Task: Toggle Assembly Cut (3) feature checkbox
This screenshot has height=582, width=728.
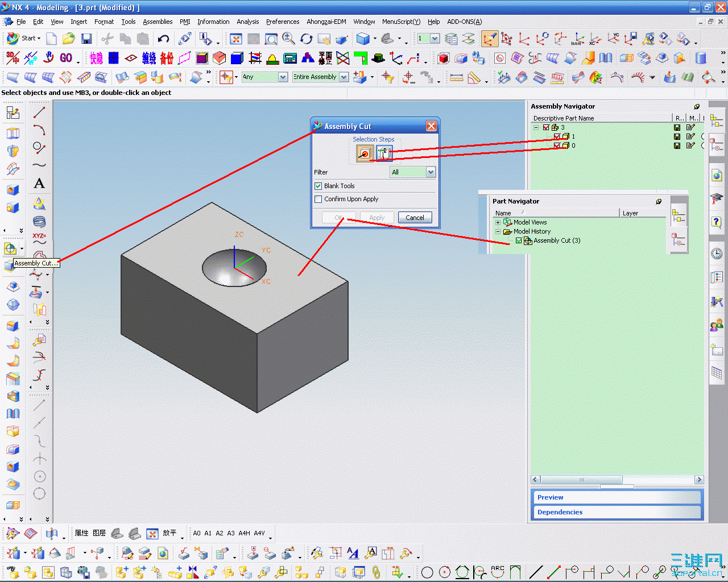Action: (x=519, y=240)
